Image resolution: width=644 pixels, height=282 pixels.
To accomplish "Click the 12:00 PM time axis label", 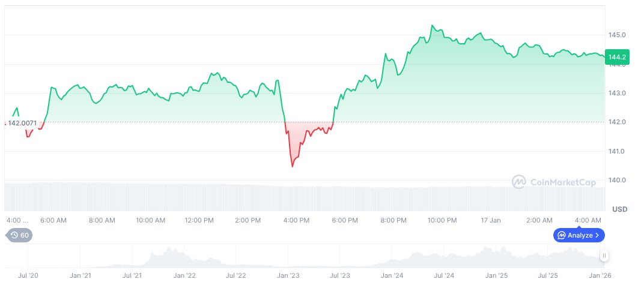I will coord(199,220).
